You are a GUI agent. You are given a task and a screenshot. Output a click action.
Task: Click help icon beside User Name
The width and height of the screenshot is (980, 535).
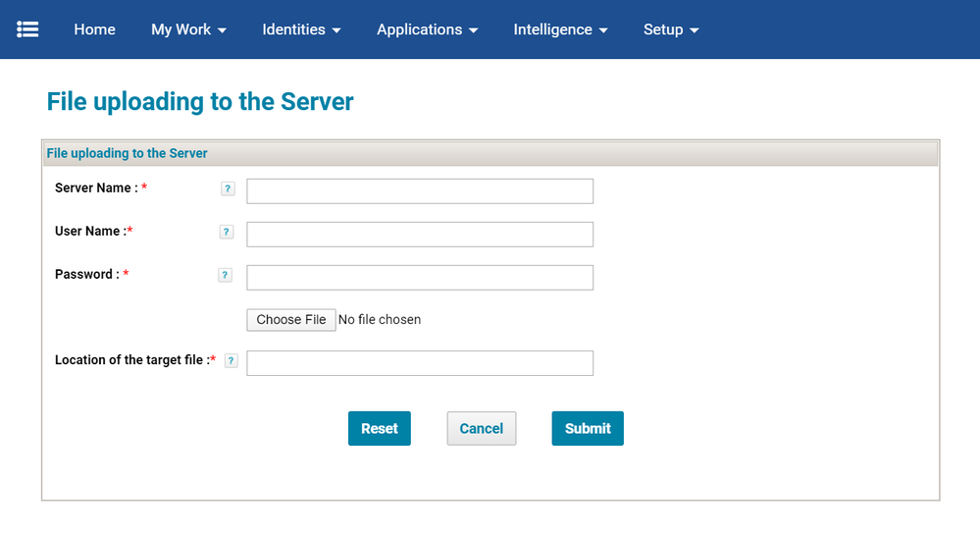(x=227, y=233)
